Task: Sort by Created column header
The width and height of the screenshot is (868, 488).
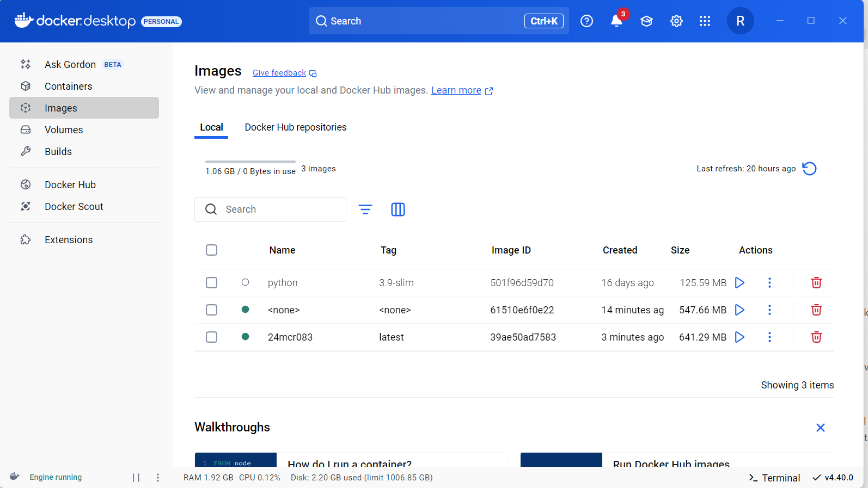Action: tap(620, 250)
